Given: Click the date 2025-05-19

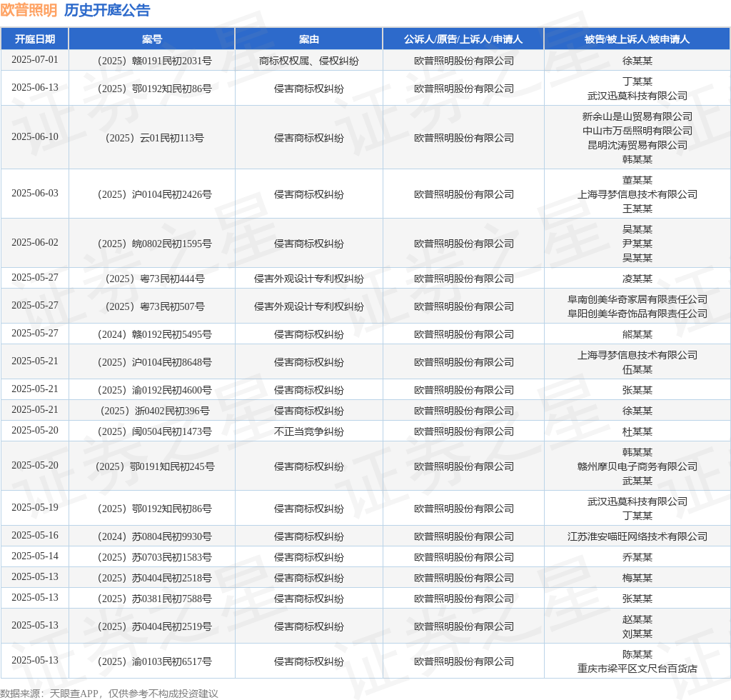Looking at the screenshot, I should (x=35, y=507).
